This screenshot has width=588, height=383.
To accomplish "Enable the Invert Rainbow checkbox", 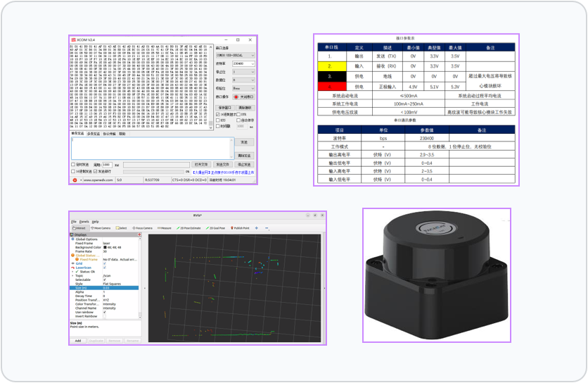I will point(104,316).
